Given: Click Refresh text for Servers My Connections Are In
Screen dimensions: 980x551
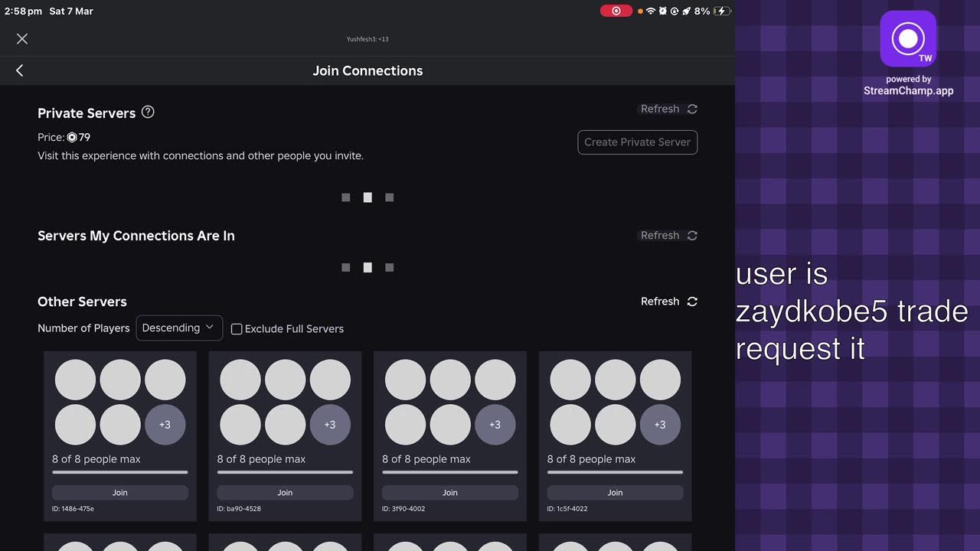Looking at the screenshot, I should click(660, 236).
